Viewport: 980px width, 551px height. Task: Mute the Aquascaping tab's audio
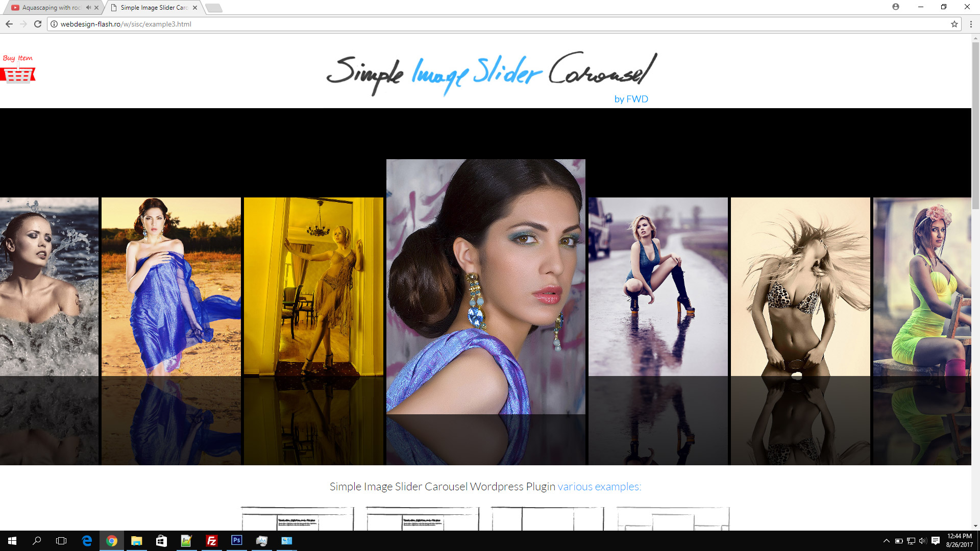pos(89,8)
